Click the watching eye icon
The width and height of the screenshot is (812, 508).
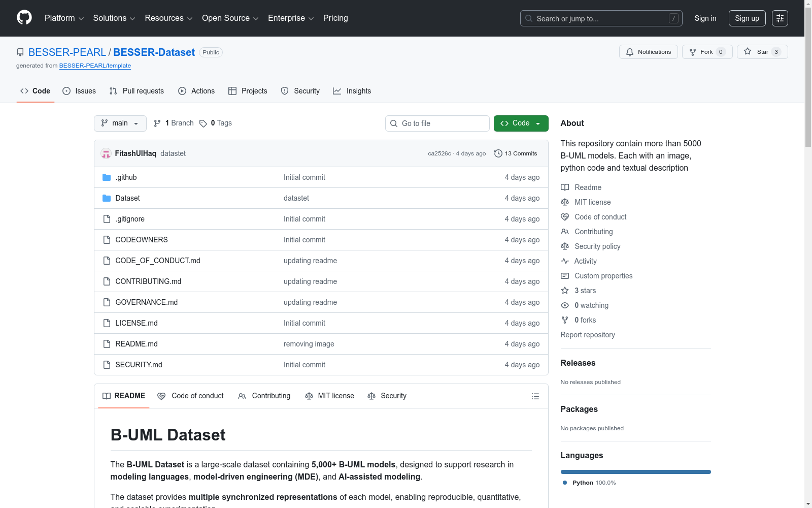pos(565,305)
